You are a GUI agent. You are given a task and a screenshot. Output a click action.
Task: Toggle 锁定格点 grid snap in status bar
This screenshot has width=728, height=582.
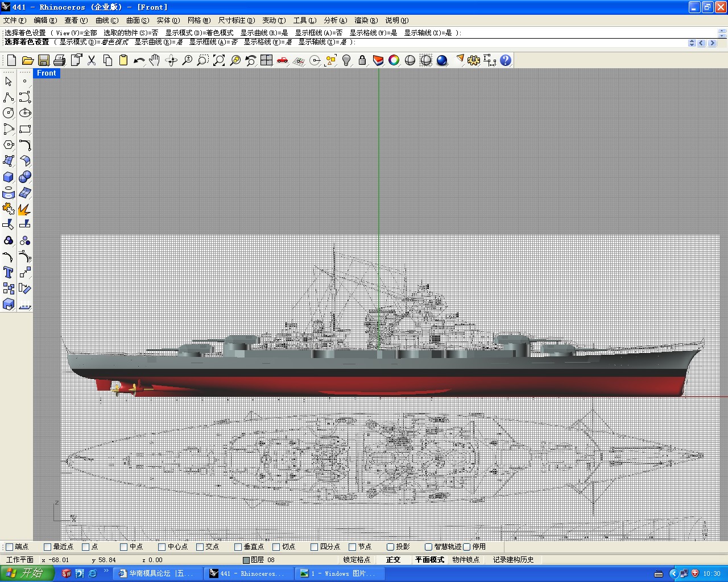click(357, 560)
